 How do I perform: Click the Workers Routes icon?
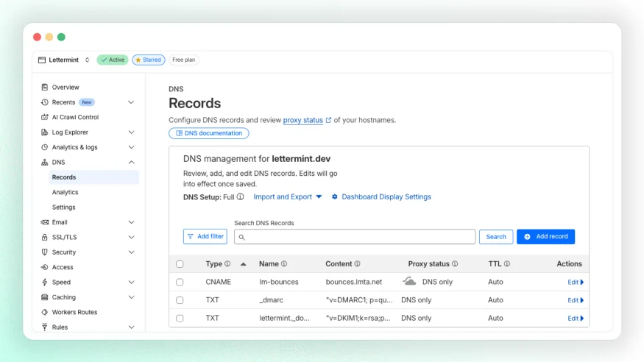(x=44, y=312)
